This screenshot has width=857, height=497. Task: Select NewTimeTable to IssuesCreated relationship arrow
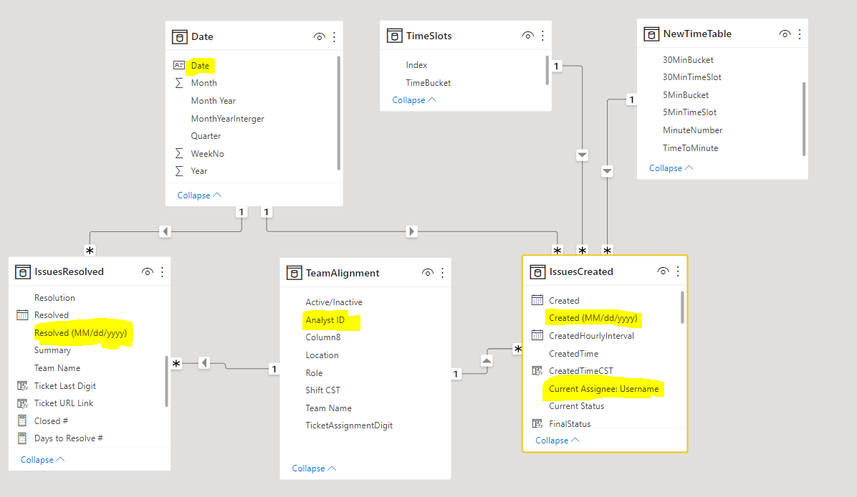point(607,171)
